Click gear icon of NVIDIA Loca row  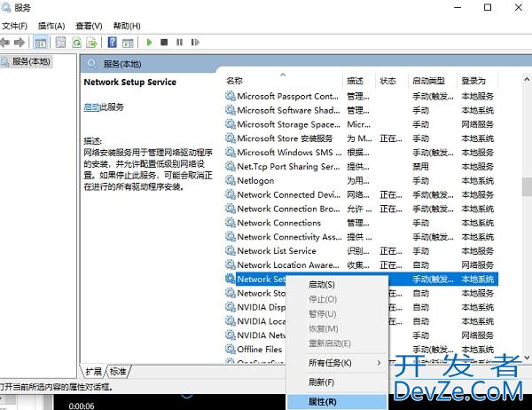pyautogui.click(x=231, y=321)
